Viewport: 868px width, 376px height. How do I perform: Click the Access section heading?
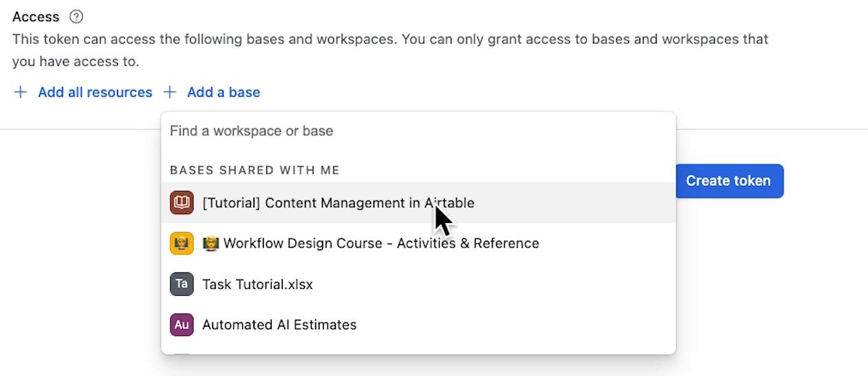36,16
